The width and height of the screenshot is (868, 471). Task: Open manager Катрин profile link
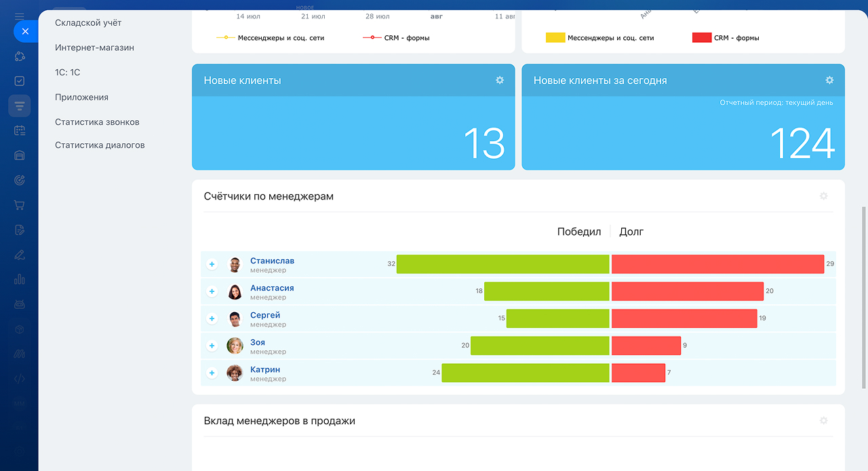point(265,369)
